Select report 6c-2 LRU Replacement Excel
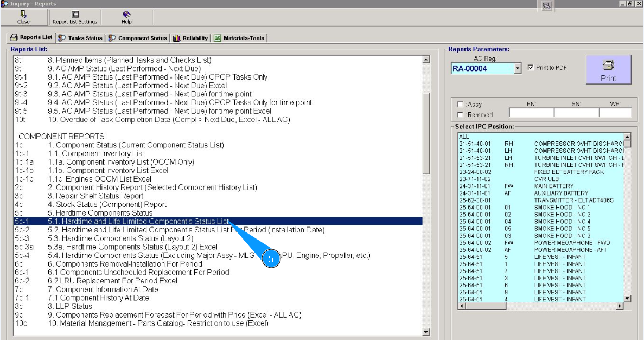 point(218,281)
